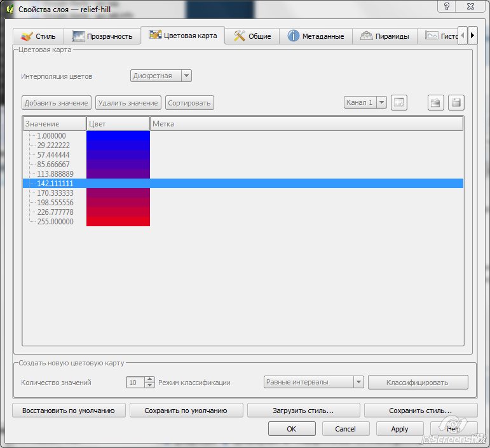Increase Количество значений with up arrow

click(150, 379)
